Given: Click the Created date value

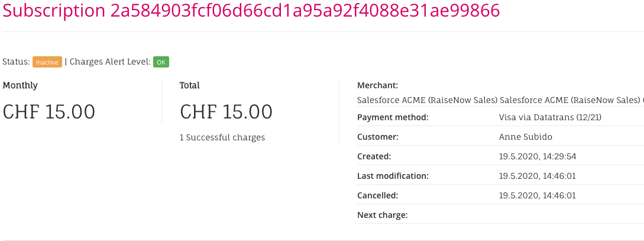Looking at the screenshot, I should click(537, 156).
